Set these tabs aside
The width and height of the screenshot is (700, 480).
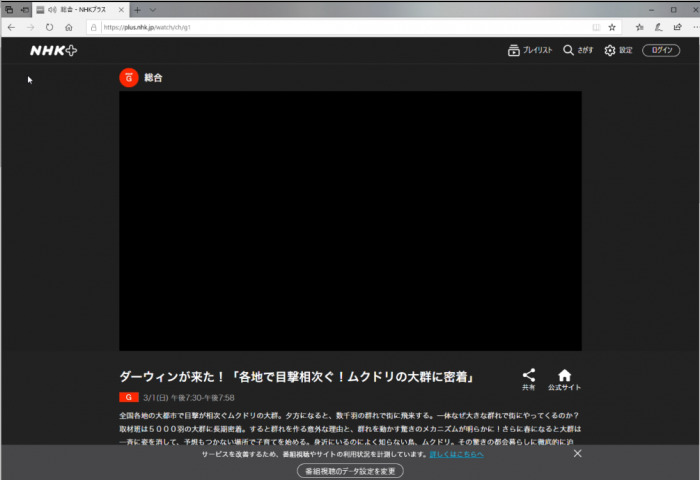[x=25, y=9]
